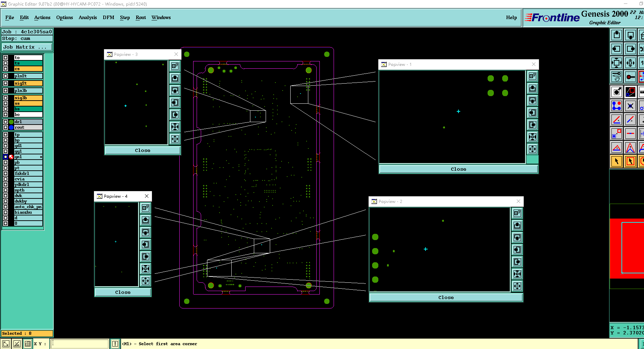The image size is (644, 349).
Task: Click the X Y coordinate input field
Action: coord(80,344)
